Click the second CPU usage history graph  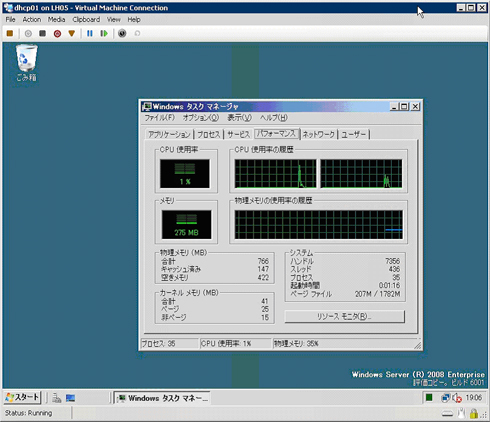click(x=361, y=174)
